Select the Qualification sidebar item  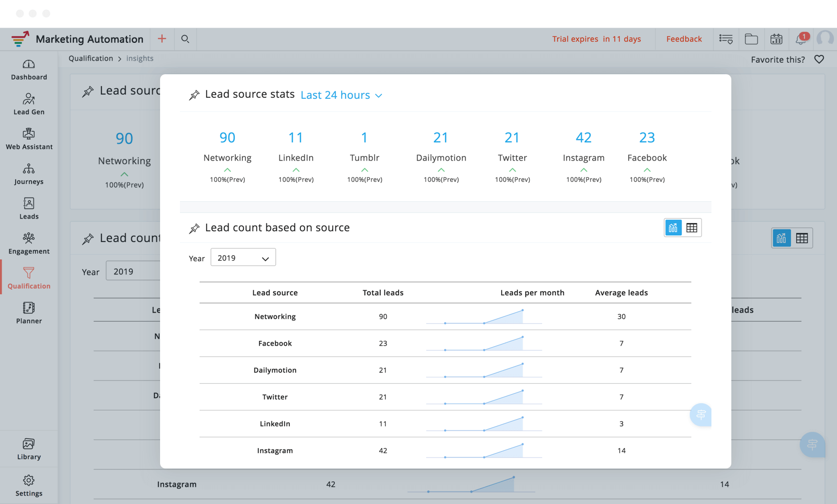coord(29,279)
